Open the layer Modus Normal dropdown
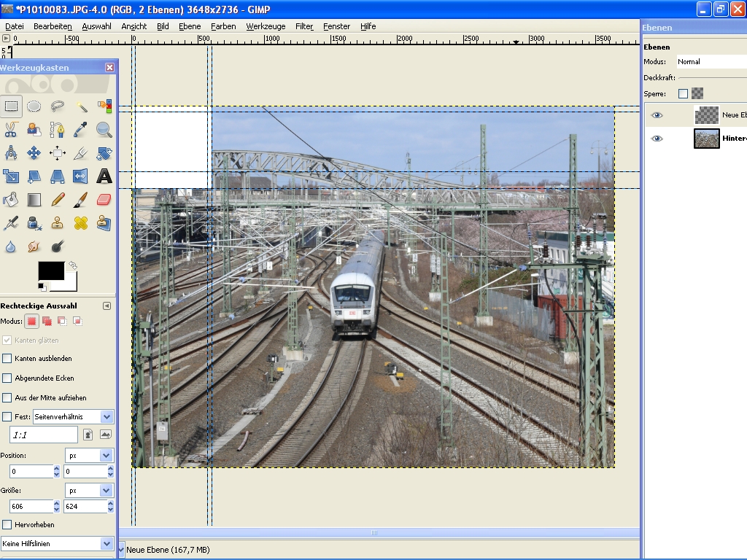This screenshot has height=560, width=747. pos(711,61)
